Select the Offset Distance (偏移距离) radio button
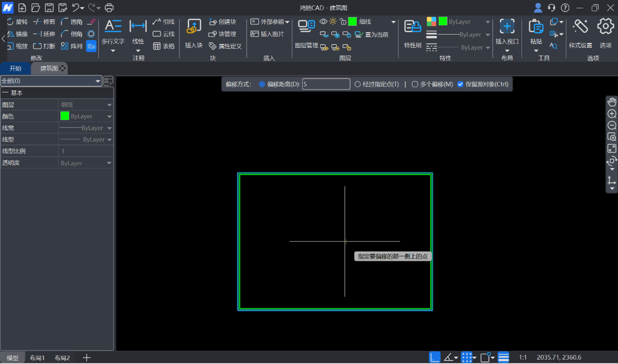 [262, 84]
